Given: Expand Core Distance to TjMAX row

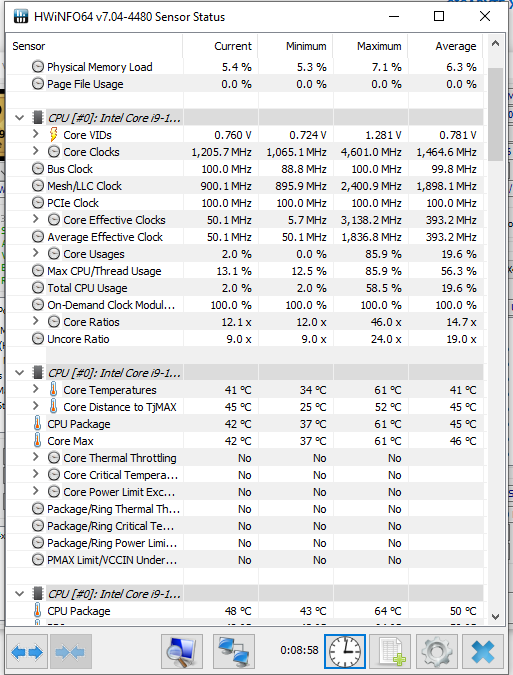Looking at the screenshot, I should tap(36, 406).
